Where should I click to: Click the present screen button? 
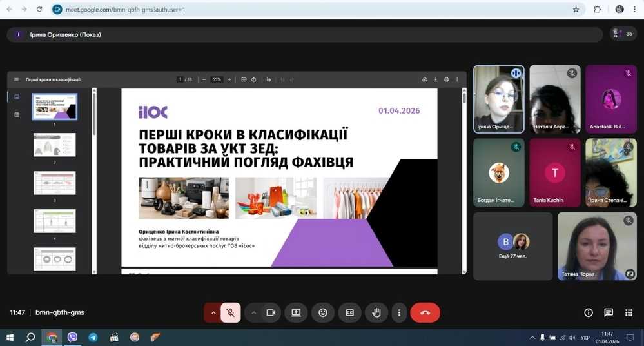296,313
